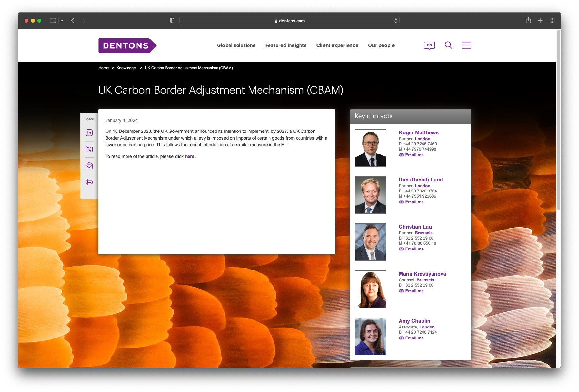Email Roger Matthews

(x=414, y=155)
